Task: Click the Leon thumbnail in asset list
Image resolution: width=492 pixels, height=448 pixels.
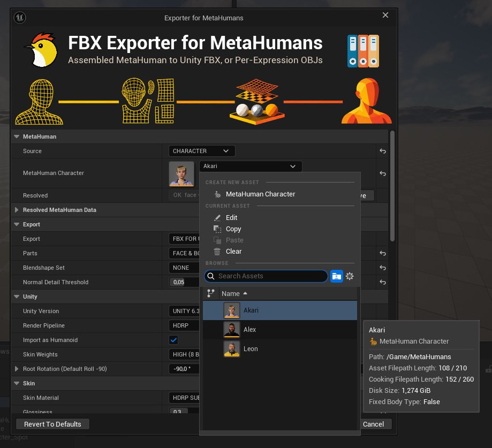Action: tap(232, 349)
